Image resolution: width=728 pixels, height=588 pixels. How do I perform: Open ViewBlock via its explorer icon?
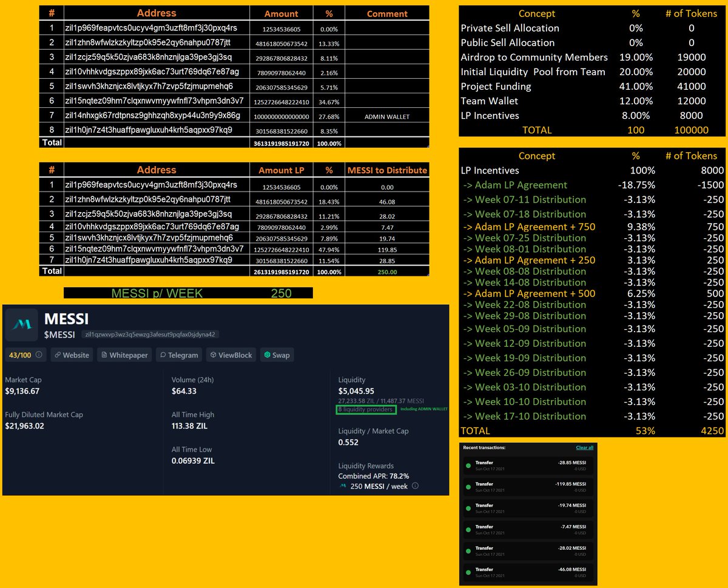click(214, 355)
